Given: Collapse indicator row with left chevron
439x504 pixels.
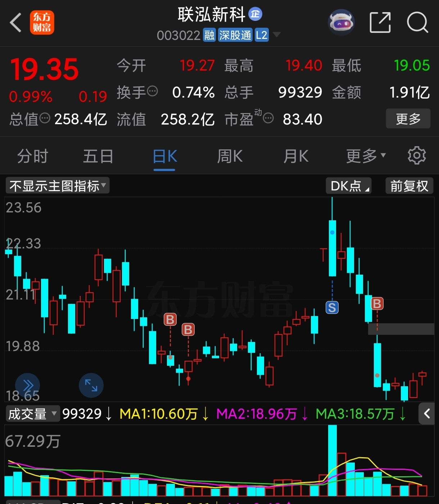Looking at the screenshot, I should click(427, 413).
